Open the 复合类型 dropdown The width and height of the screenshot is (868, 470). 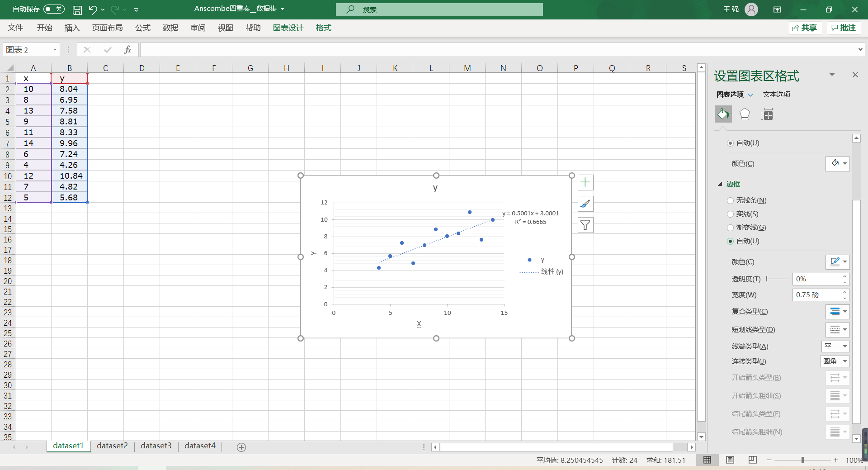tap(838, 312)
